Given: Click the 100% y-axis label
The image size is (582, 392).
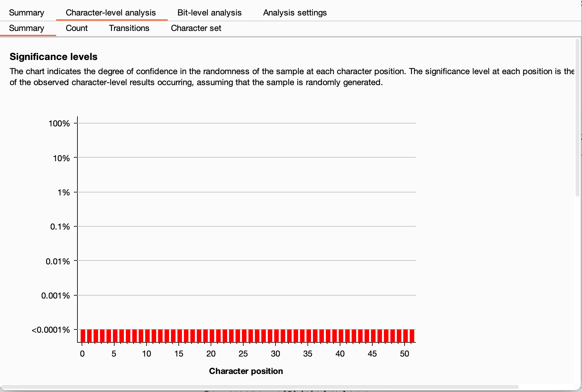Looking at the screenshot, I should pyautogui.click(x=59, y=123).
